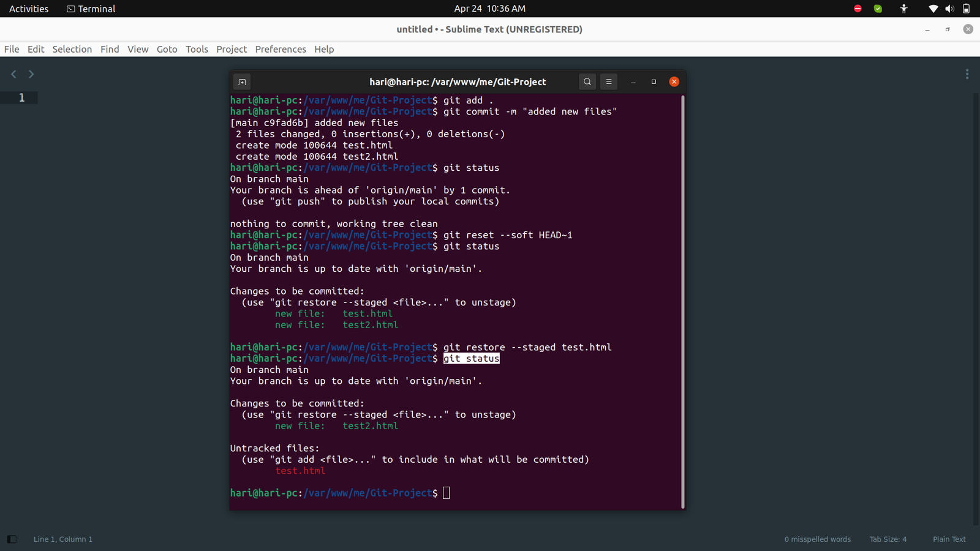Click the terminal vertical scrollbar
980x551 pixels.
682,300
